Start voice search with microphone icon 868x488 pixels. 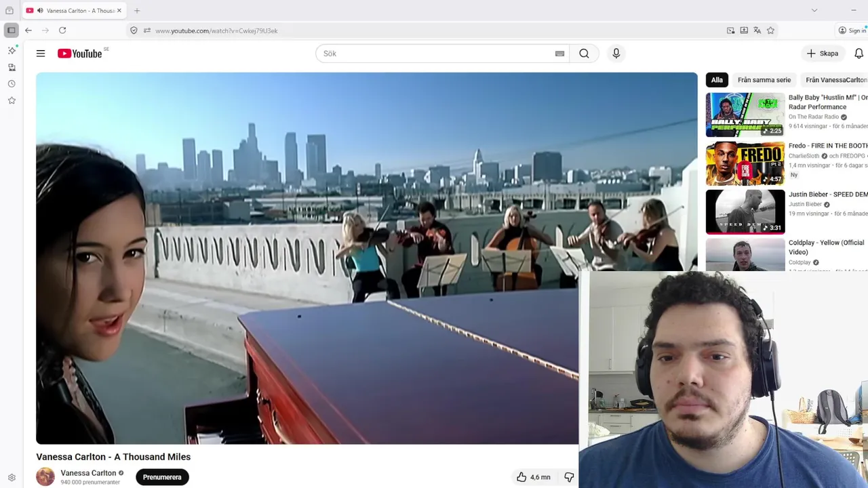click(616, 54)
